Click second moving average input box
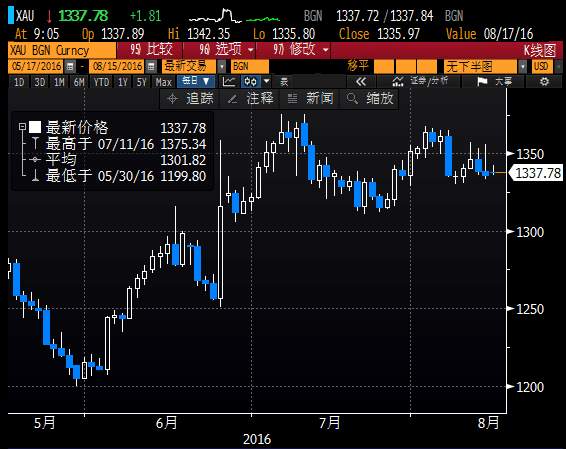The image size is (566, 449). click(405, 66)
